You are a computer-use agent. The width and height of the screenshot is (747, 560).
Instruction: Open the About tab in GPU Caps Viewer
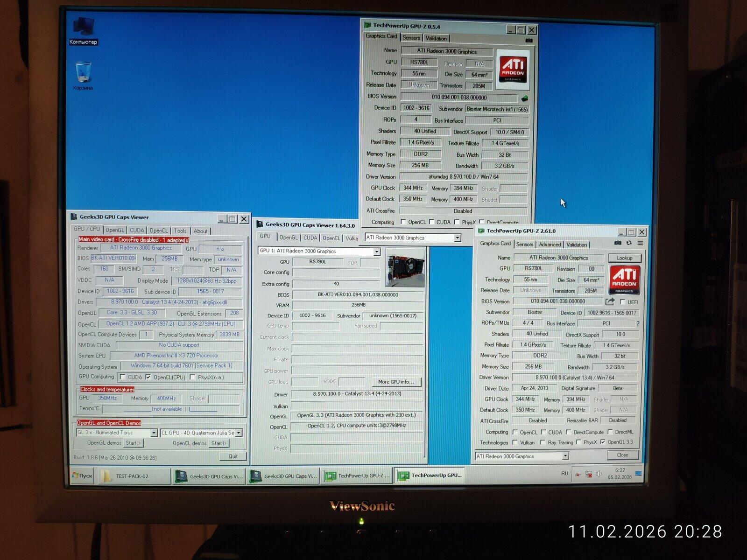tap(200, 231)
